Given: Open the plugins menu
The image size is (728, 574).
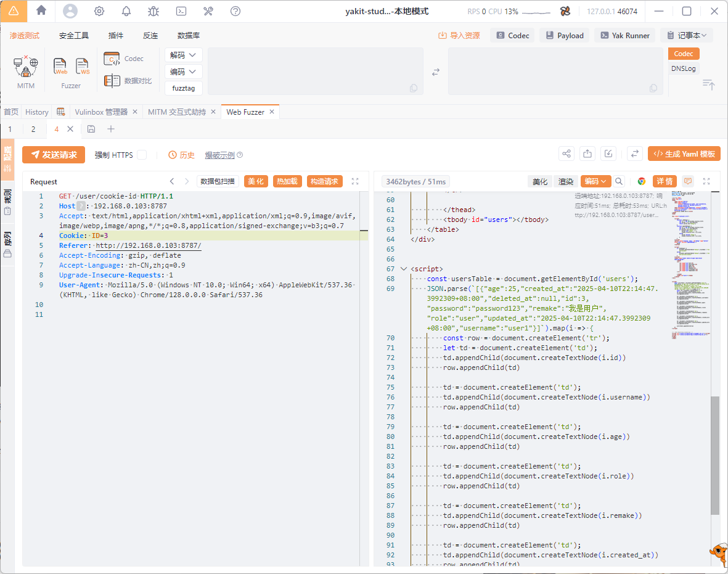Looking at the screenshot, I should click(116, 36).
